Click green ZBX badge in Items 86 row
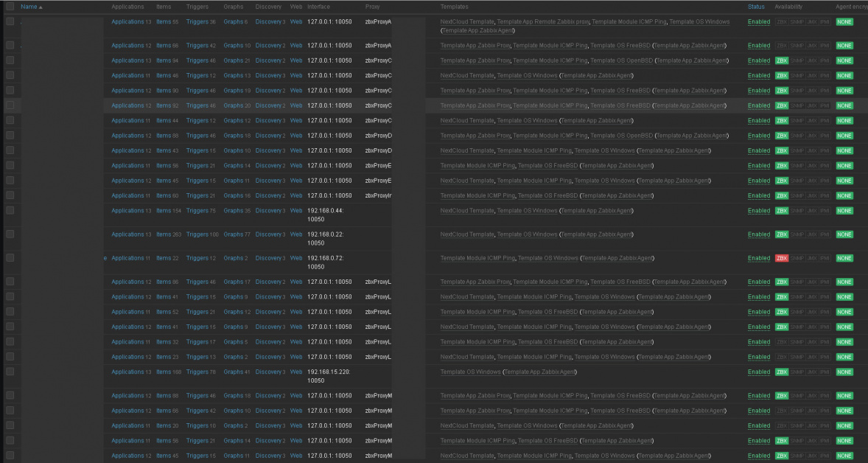 (x=782, y=282)
